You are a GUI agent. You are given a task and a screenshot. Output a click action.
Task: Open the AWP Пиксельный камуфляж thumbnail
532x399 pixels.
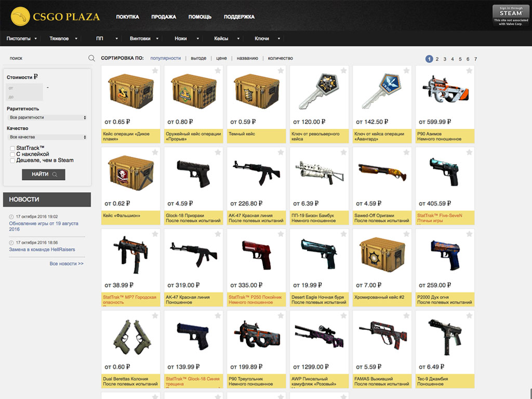pyautogui.click(x=319, y=336)
